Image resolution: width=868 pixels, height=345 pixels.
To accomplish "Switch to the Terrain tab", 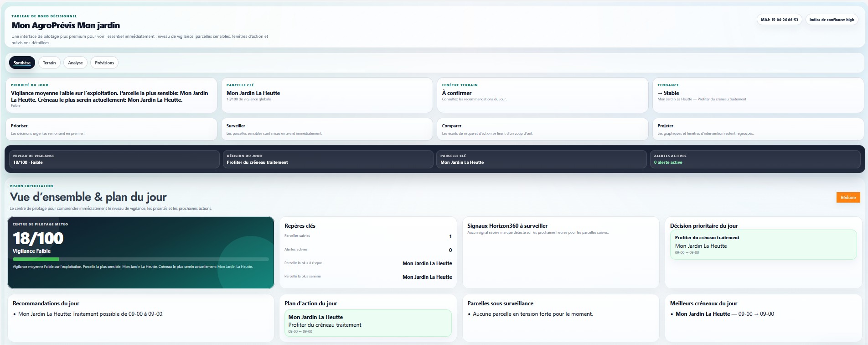I will 49,63.
